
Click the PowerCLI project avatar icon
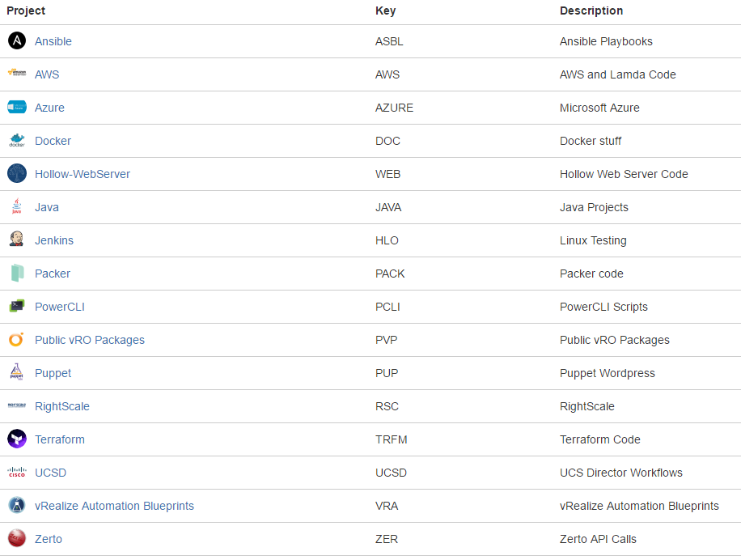tap(17, 307)
